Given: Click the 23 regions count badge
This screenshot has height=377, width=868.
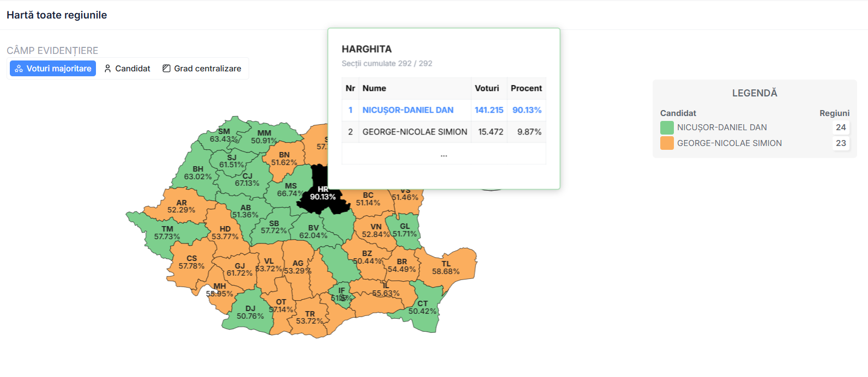Looking at the screenshot, I should pyautogui.click(x=840, y=143).
